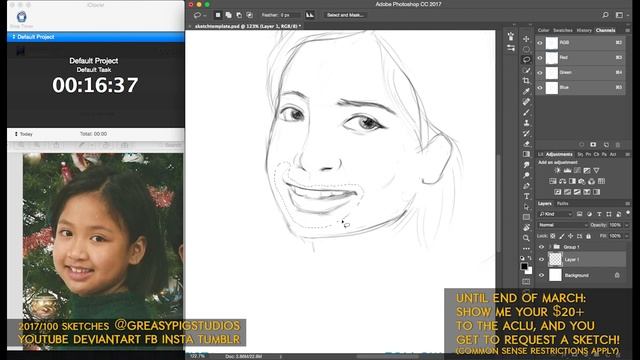Click the Select and Mask button

pyautogui.click(x=345, y=15)
